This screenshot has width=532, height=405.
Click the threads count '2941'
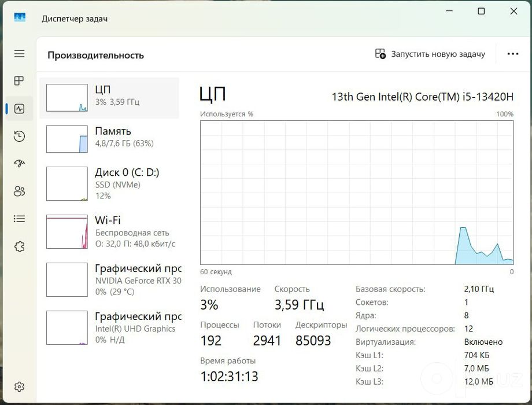point(267,341)
